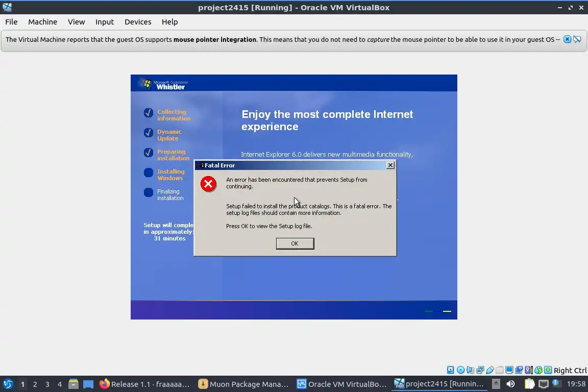The width and height of the screenshot is (588, 392).
Task: Switch to Oracle VM VirtualBox Manager window
Action: pyautogui.click(x=341, y=384)
